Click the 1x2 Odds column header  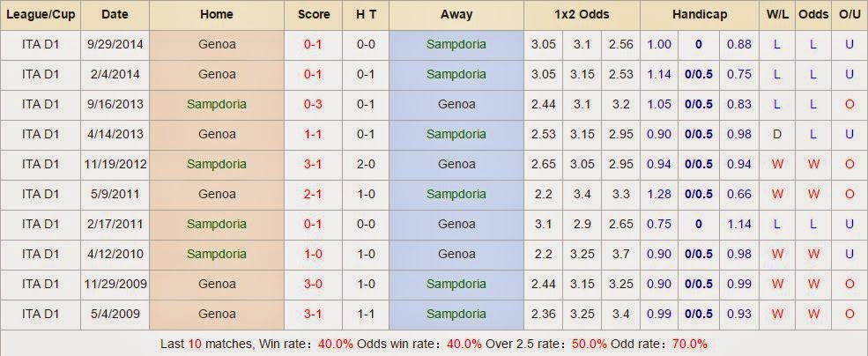click(x=582, y=14)
